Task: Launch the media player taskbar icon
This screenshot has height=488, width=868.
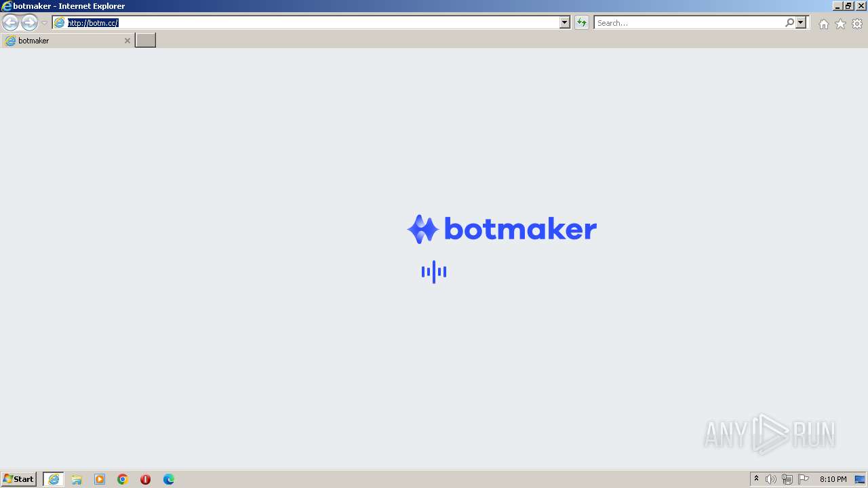Action: (x=100, y=479)
